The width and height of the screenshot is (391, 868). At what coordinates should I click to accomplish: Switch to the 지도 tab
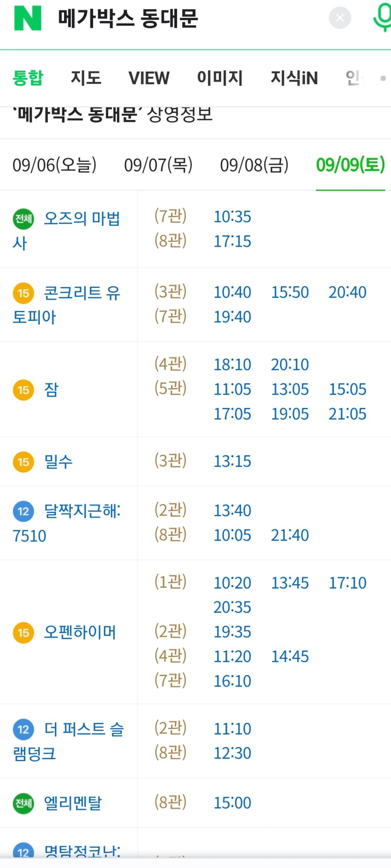[x=86, y=78]
